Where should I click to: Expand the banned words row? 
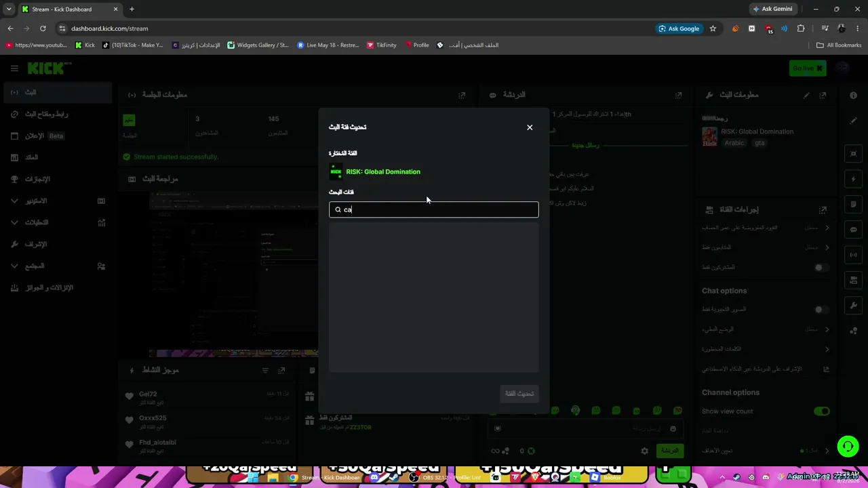(x=766, y=349)
